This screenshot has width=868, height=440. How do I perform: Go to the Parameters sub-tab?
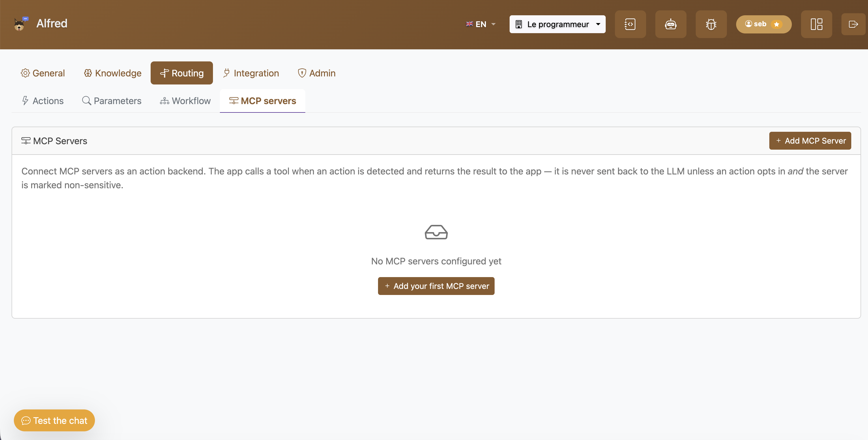pos(112,101)
